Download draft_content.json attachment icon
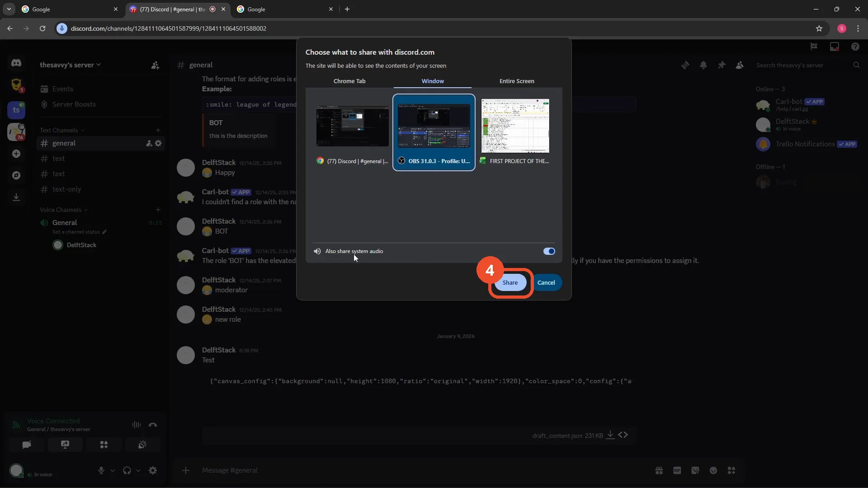Viewport: 868px width, 488px height. [610, 435]
